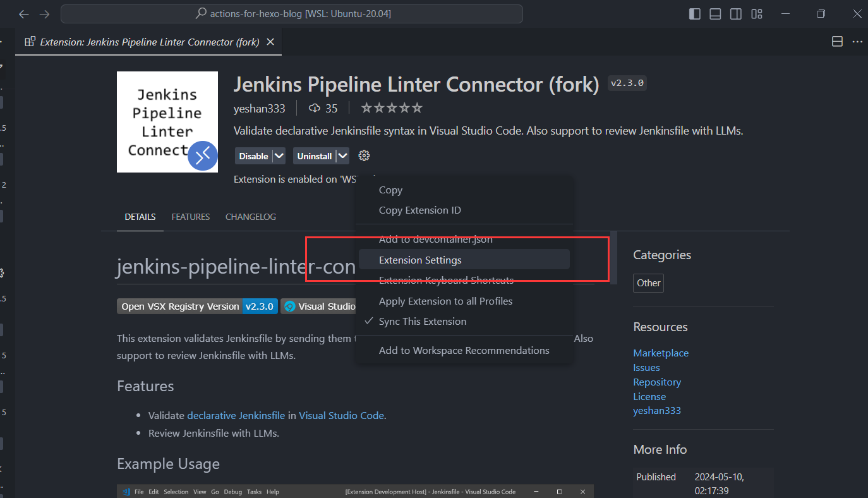Screen dimensions: 868x498
Task: Open the Customize Layout picker
Action: click(757, 13)
